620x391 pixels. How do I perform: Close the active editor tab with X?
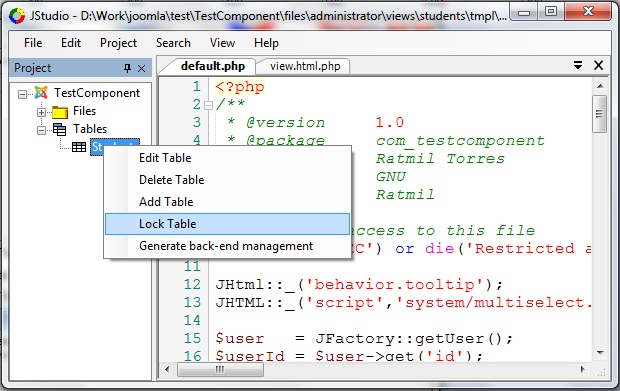[x=599, y=65]
